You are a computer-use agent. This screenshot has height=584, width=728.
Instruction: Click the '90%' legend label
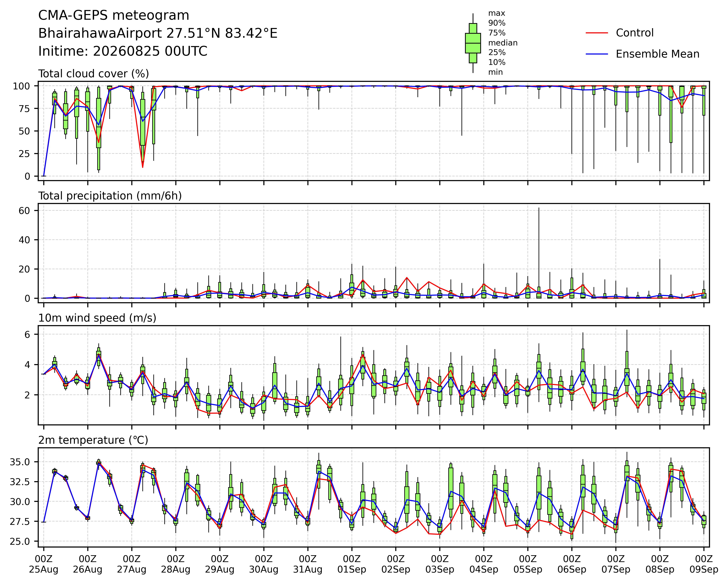coord(497,23)
